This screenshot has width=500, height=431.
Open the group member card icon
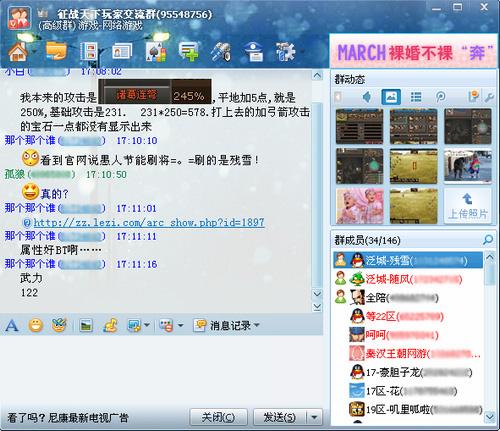point(122,52)
